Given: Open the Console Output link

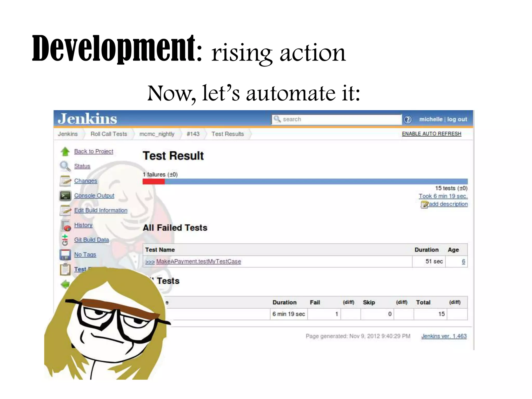Looking at the screenshot, I should coord(94,196).
